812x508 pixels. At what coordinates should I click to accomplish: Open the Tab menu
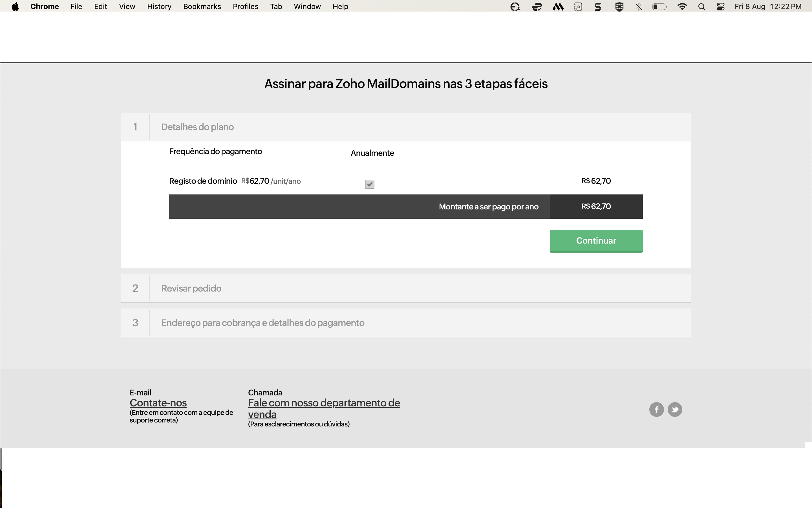276,7
